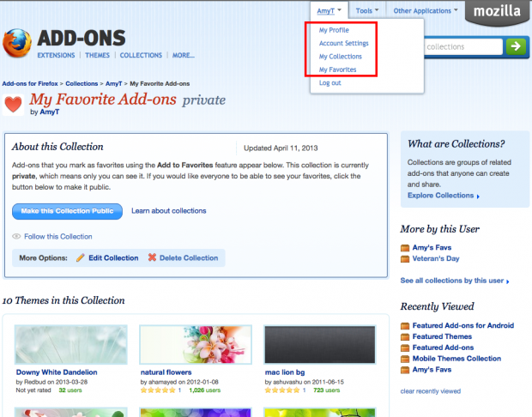Open the natural flowers theme thumbnail

pos(195,345)
